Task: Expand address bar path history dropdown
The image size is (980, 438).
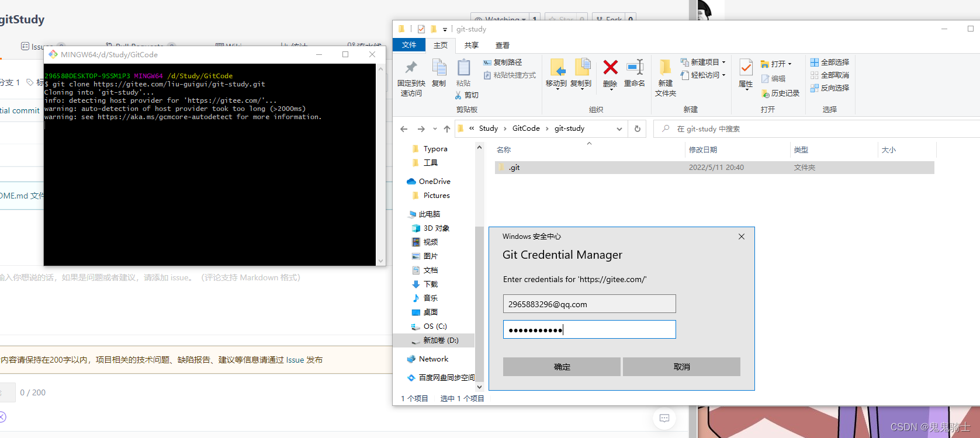Action: coord(619,129)
